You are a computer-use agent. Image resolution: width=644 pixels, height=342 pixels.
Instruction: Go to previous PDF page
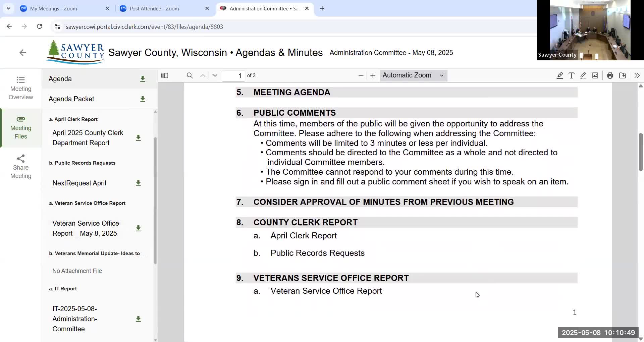click(203, 75)
